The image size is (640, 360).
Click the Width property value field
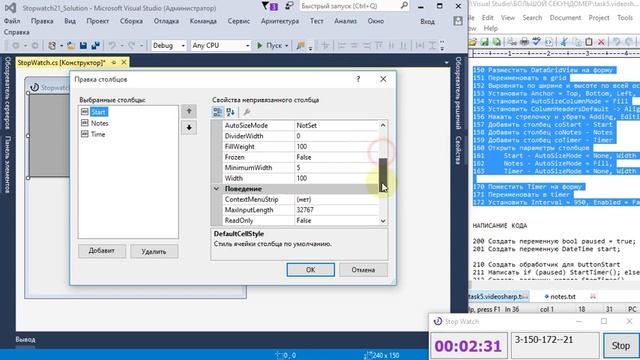click(x=337, y=178)
